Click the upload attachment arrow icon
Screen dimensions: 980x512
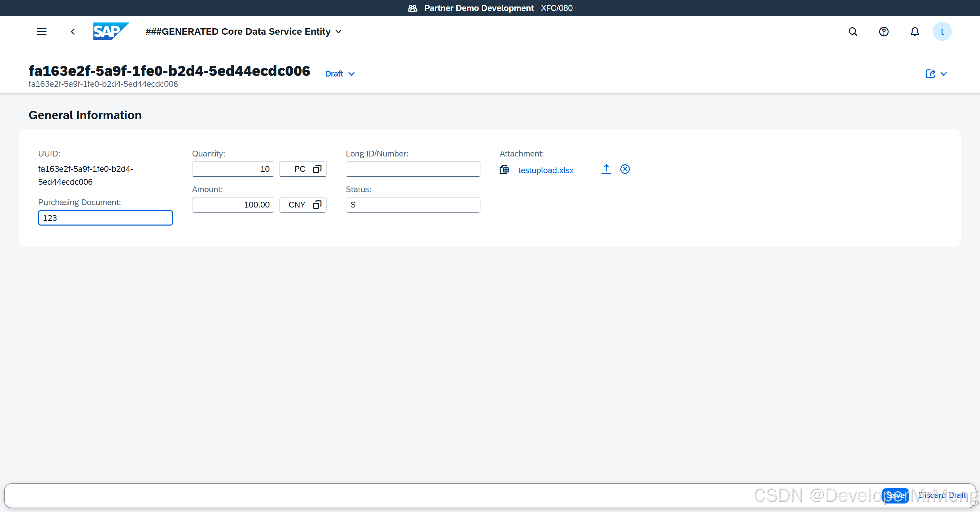[606, 169]
